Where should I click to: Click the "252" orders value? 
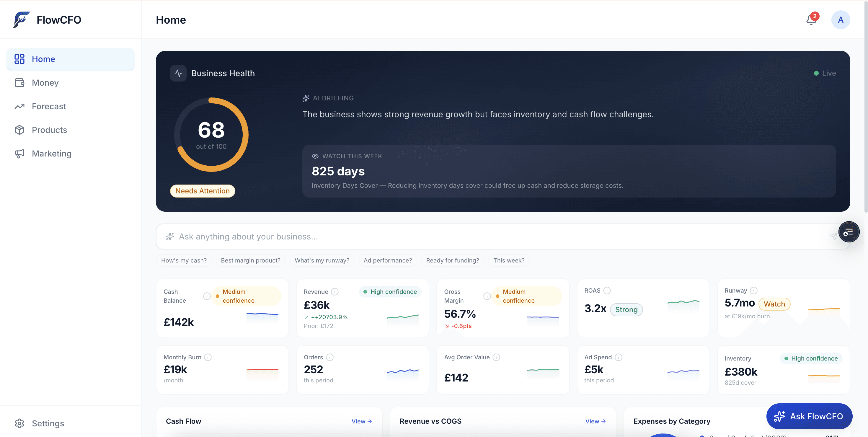[x=313, y=369]
